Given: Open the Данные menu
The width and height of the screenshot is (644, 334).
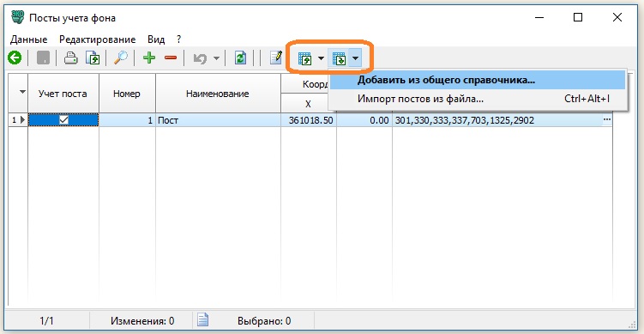Looking at the screenshot, I should click(29, 39).
